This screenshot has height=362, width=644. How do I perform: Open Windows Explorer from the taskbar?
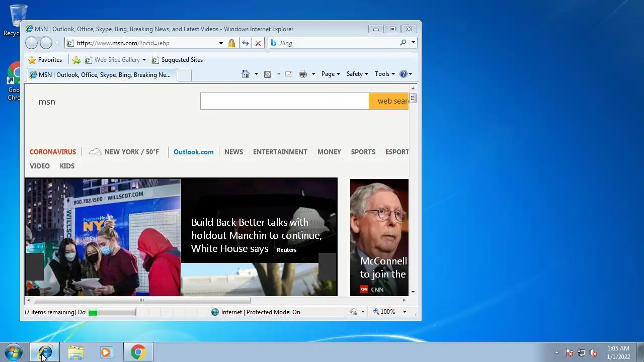[76, 352]
